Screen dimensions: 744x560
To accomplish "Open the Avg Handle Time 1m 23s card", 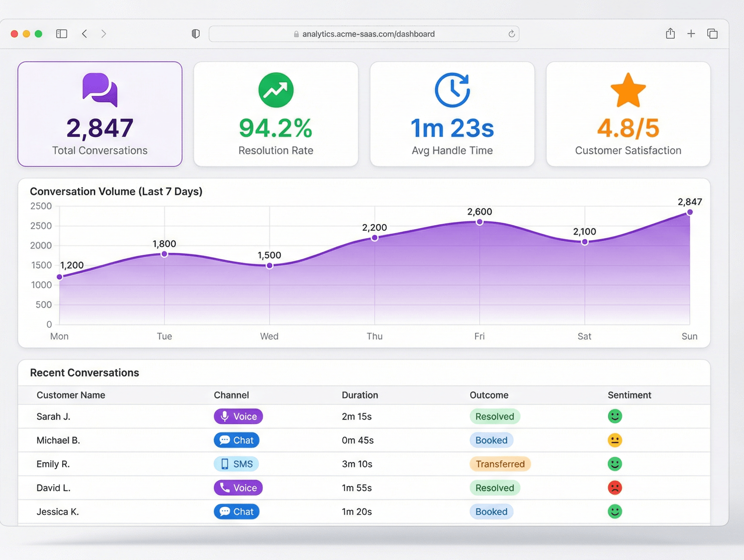I will 452,114.
